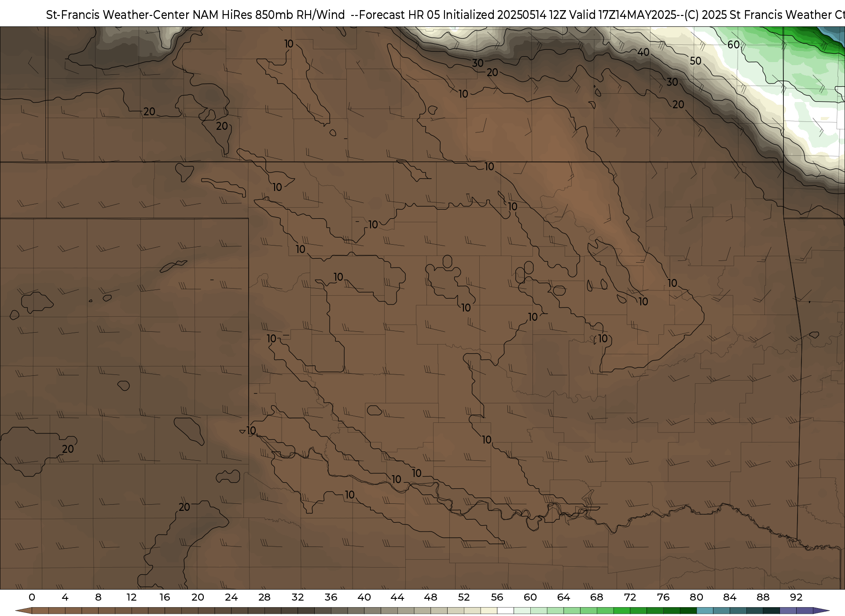Click the "60" humidity contour label

pyautogui.click(x=733, y=44)
